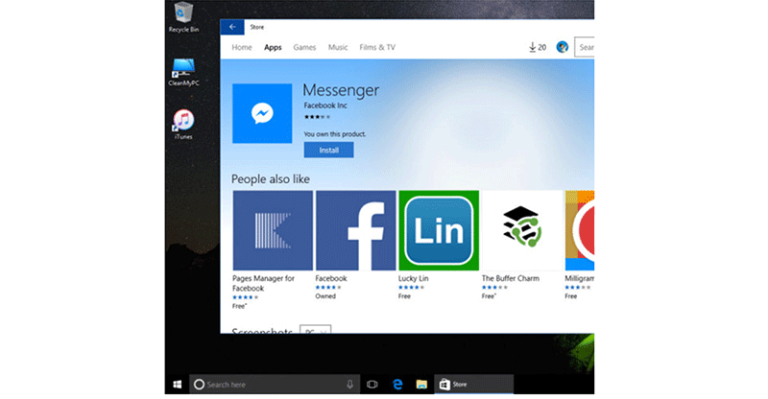768x399 pixels.
Task: Open the Milligram app tile
Action: (x=579, y=230)
